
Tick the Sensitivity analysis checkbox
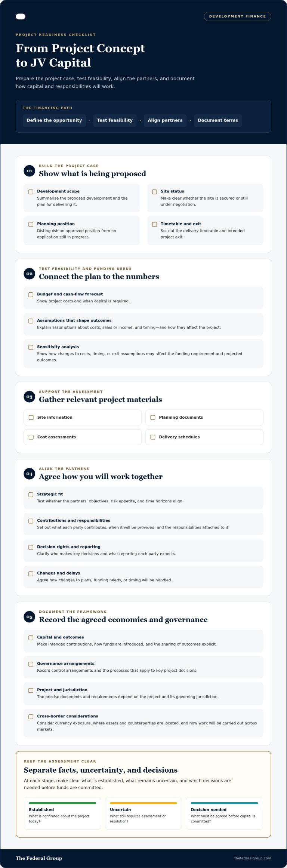pos(31,347)
